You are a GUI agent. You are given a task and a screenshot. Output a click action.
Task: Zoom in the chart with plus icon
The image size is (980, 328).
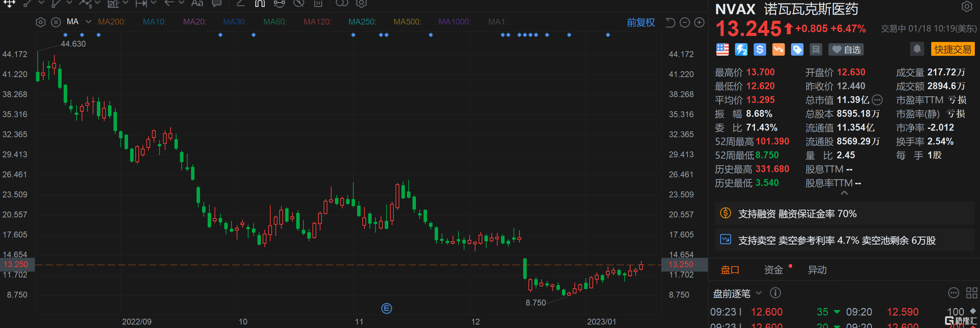699,22
